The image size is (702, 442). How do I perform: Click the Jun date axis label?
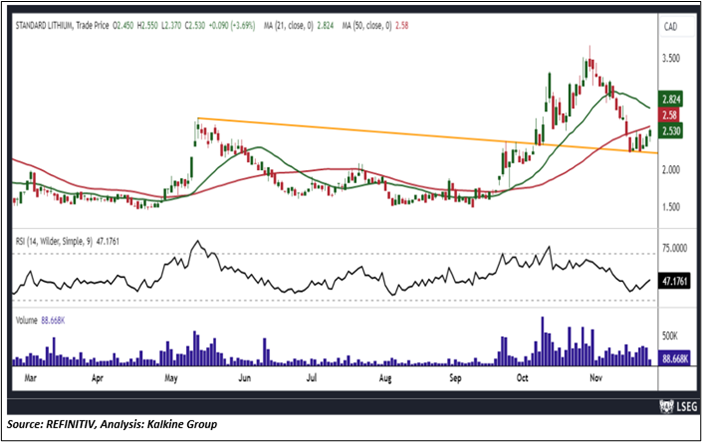(x=244, y=378)
